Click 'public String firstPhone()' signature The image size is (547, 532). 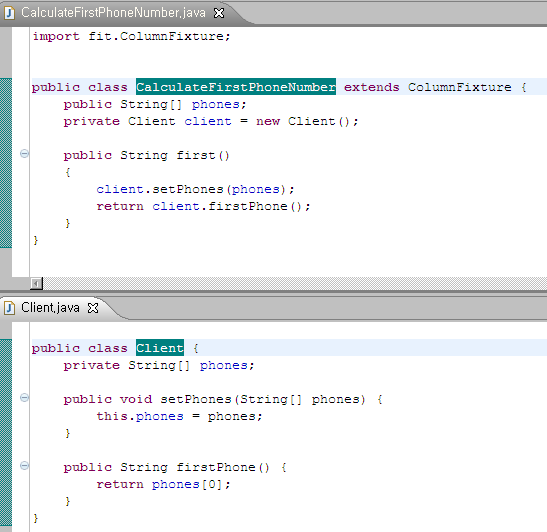(x=166, y=467)
